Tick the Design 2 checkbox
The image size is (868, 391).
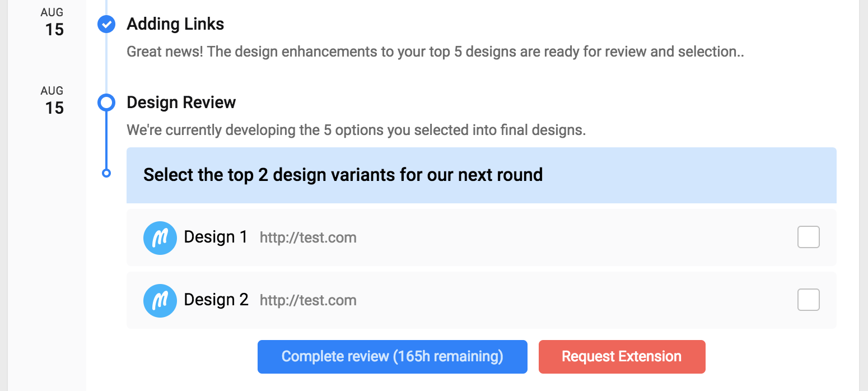(x=808, y=300)
